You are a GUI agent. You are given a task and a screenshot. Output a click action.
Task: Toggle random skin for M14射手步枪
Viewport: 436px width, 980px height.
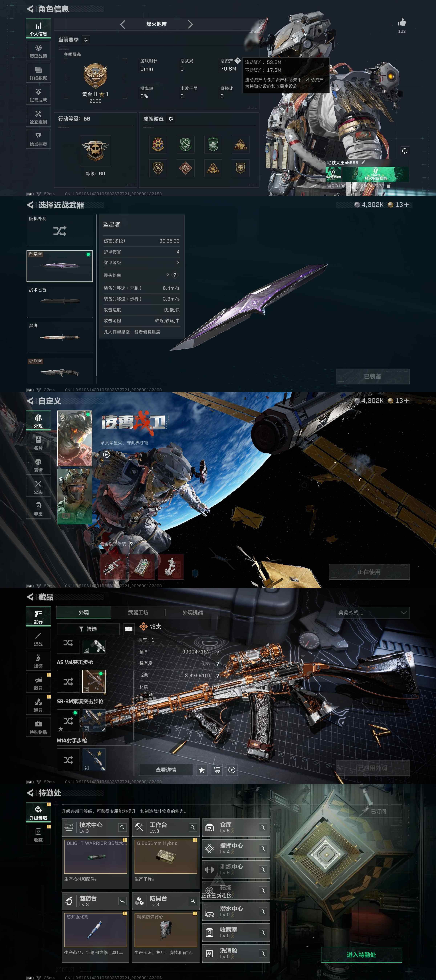pyautogui.click(x=68, y=760)
